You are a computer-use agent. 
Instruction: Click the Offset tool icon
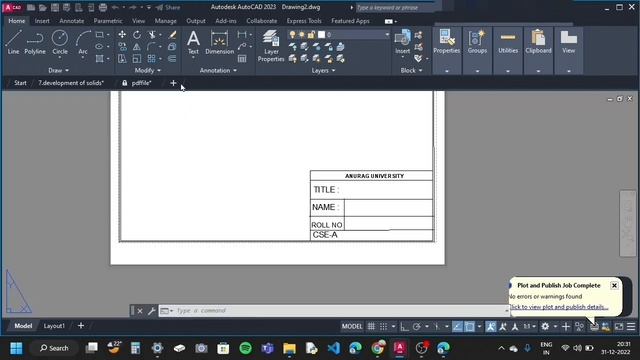click(172, 59)
